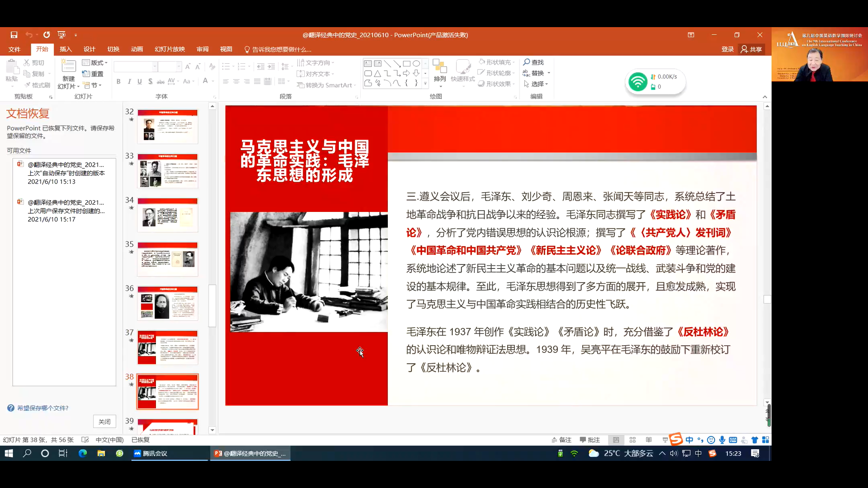Viewport: 868px width, 488px height.
Task: Click the Insert ribbon tab
Action: (65, 49)
